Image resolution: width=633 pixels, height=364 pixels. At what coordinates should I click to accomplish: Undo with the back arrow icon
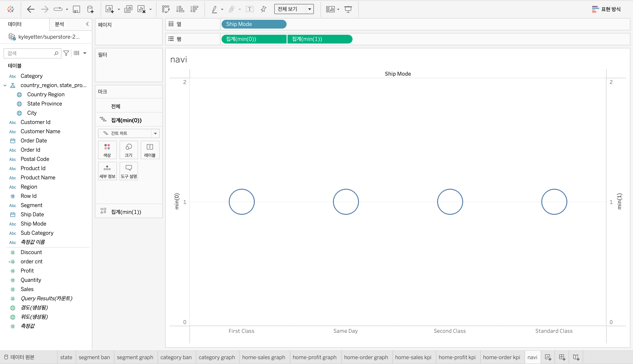point(31,9)
